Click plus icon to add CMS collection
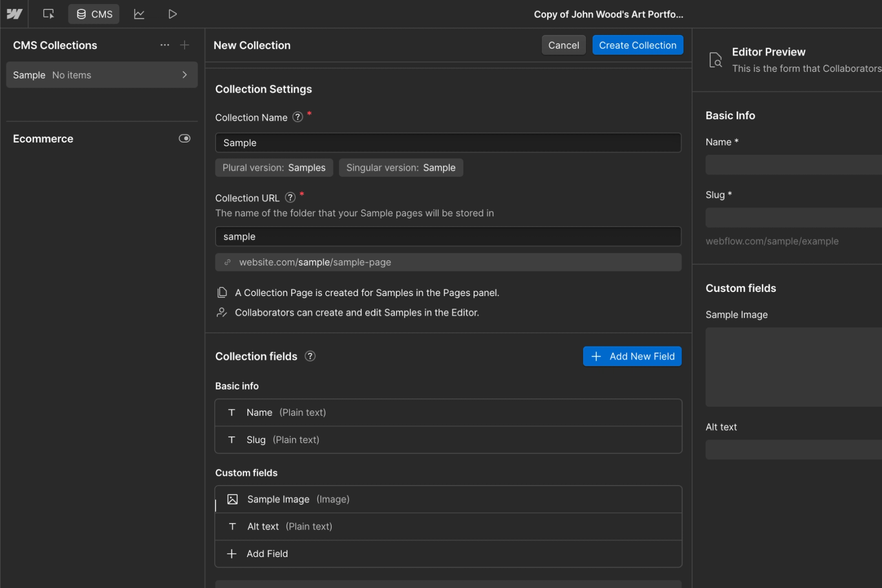The image size is (882, 588). tap(185, 45)
